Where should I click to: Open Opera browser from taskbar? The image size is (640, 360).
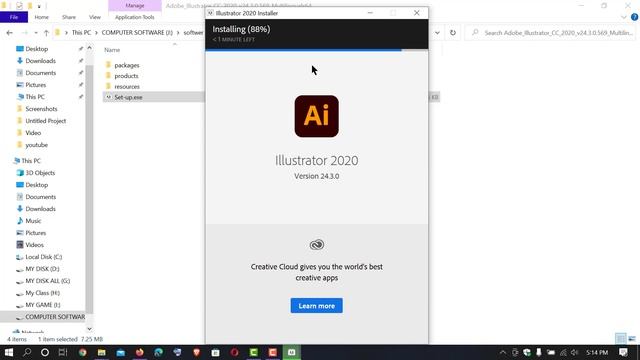(234, 352)
